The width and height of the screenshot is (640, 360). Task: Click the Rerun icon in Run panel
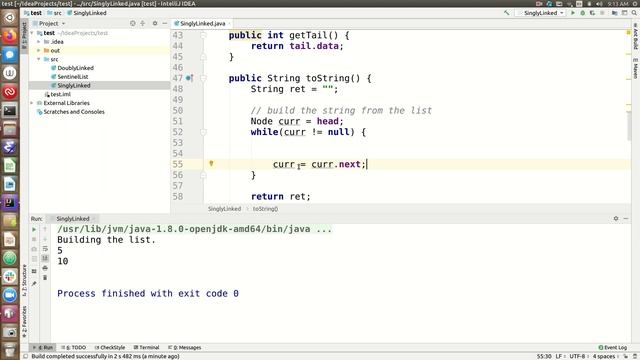[34, 230]
